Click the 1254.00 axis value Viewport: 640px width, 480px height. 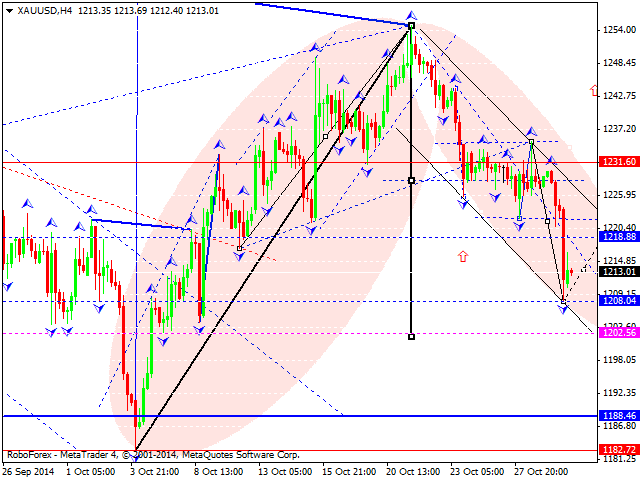620,30
